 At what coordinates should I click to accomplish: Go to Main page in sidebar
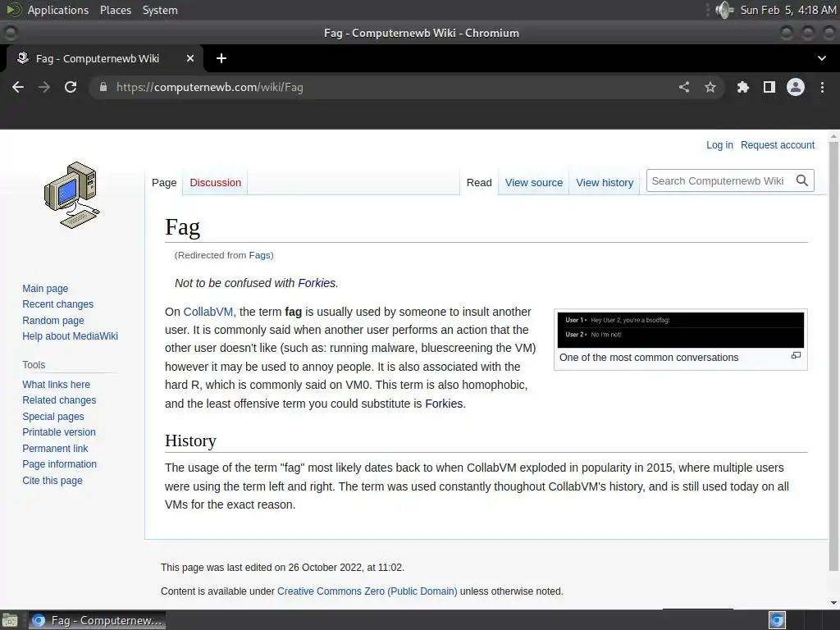pyautogui.click(x=45, y=288)
